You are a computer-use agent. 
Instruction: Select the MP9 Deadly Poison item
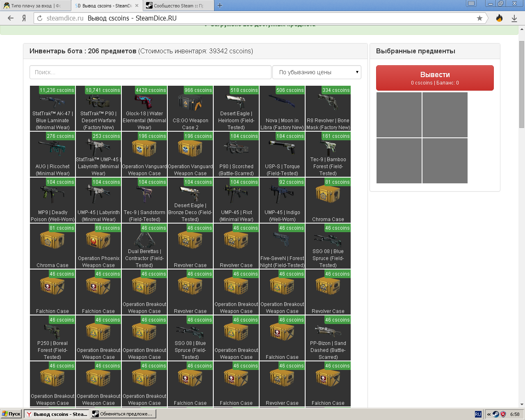click(52, 200)
